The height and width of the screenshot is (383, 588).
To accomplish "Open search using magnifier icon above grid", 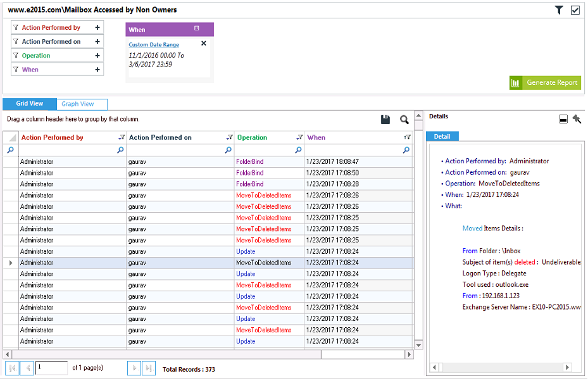I will (x=404, y=120).
